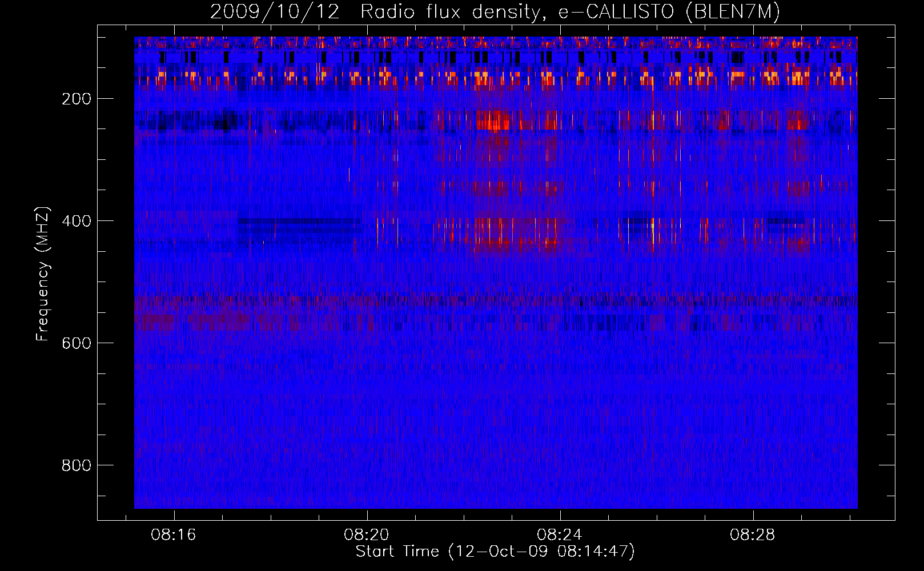Screen dimensions: 924x571
Task: Click the 08:20 time tick label
Action: (367, 534)
